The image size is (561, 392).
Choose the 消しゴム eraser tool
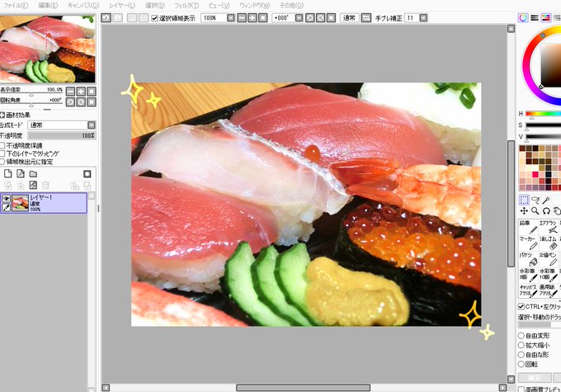point(549,243)
